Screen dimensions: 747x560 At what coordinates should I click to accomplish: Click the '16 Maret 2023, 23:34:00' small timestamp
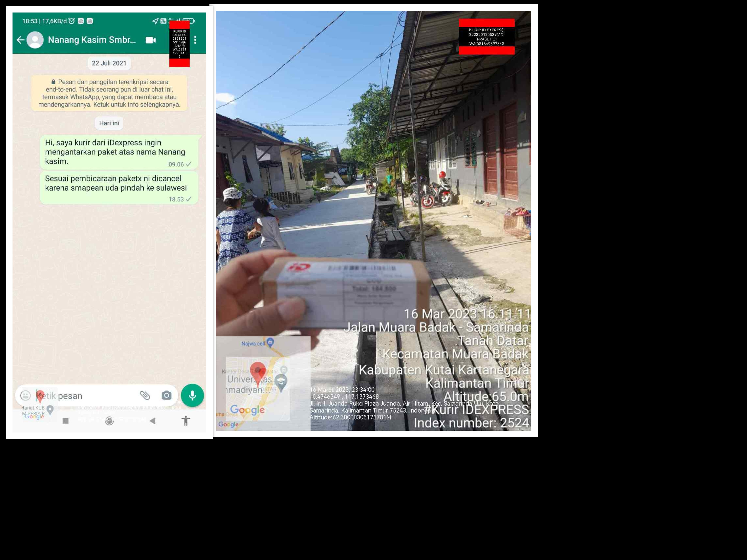tap(342, 390)
